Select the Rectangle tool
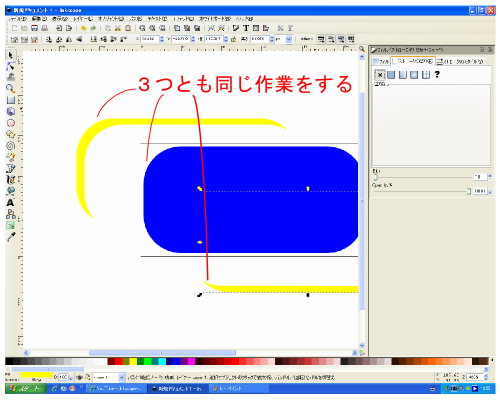The width and height of the screenshot is (500, 400). coord(11,100)
